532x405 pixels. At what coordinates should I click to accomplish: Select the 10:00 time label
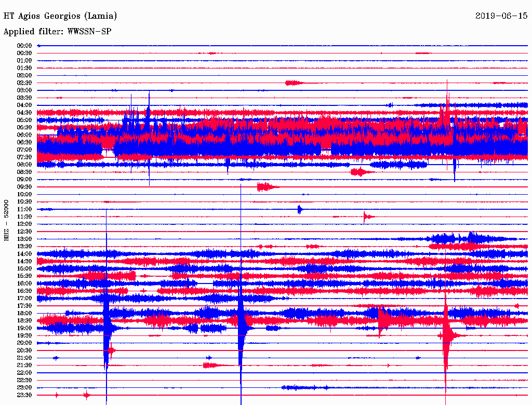coord(24,195)
